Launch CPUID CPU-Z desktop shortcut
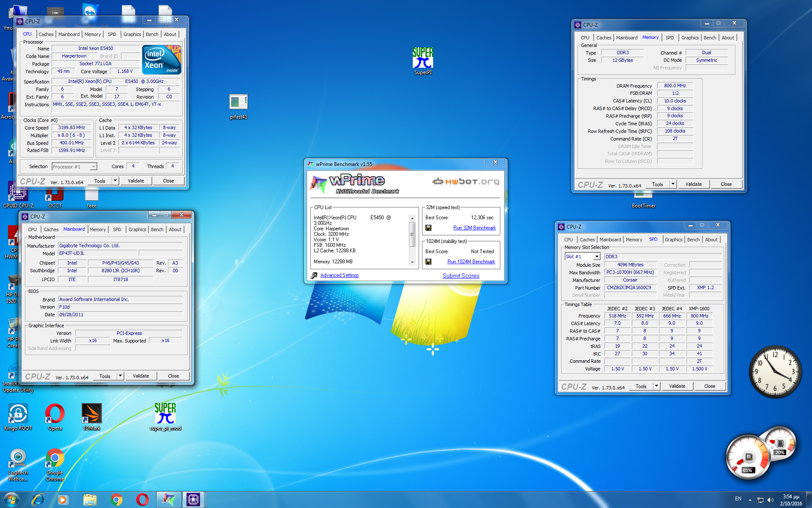This screenshot has width=812, height=508. click(x=18, y=196)
